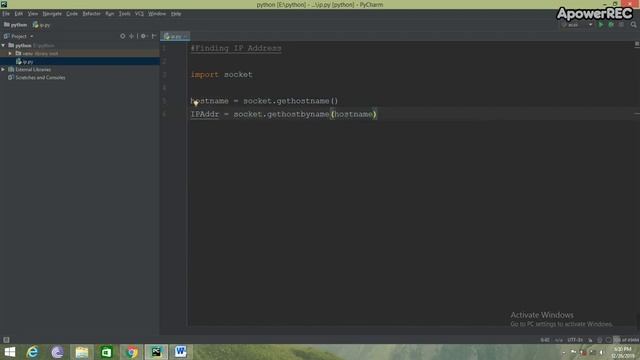Toggle tool window quick-access button bottom-left
Image resolution: width=640 pixels, height=360 pixels.
click(6, 340)
